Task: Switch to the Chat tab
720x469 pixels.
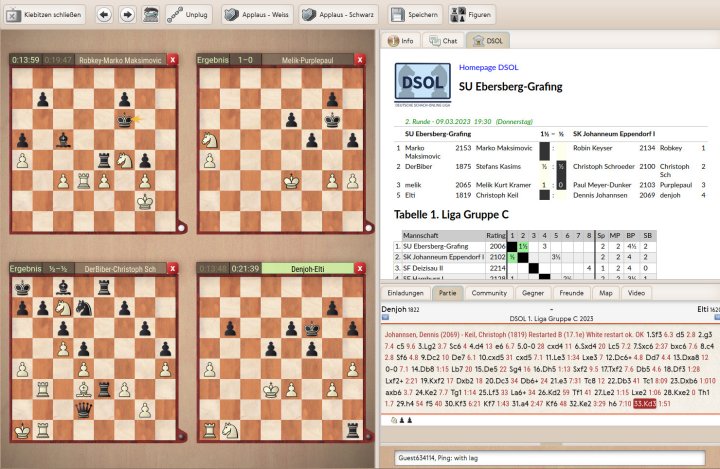Action: [441, 41]
